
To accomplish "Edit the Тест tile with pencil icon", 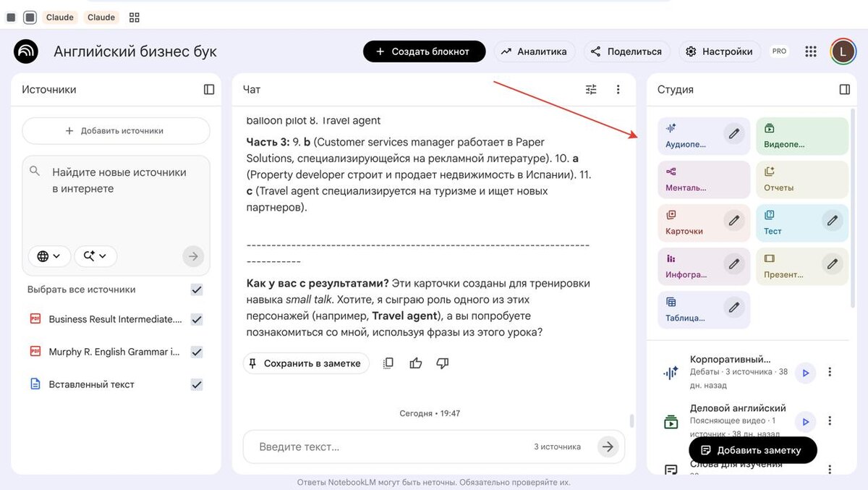I will point(833,220).
